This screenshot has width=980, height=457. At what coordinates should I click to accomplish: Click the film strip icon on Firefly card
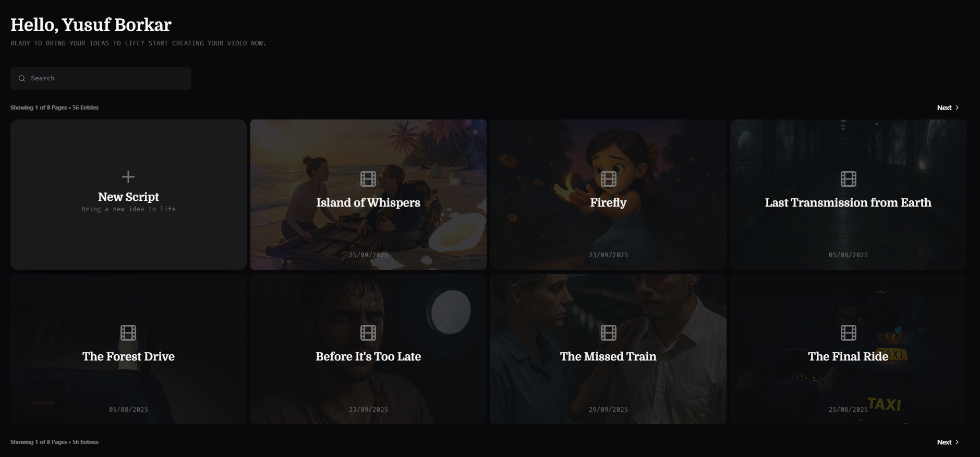point(608,179)
